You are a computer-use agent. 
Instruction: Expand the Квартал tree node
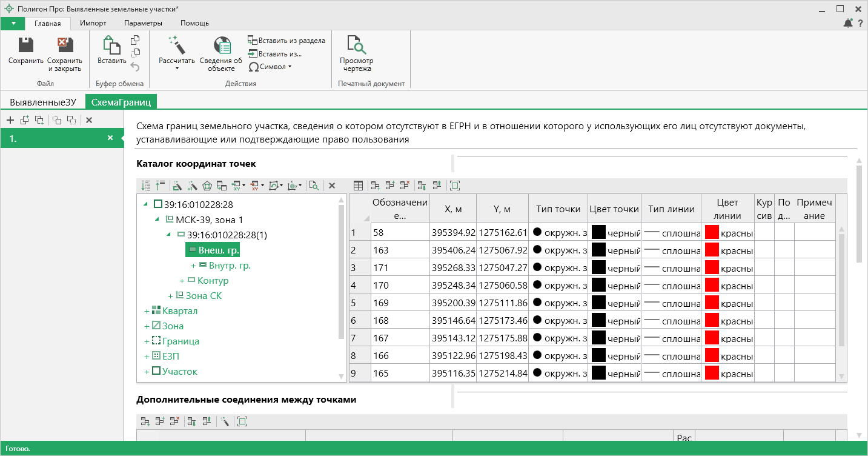147,311
